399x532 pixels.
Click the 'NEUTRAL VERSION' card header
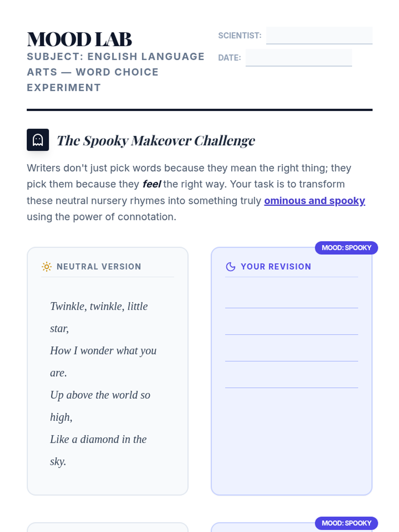click(x=99, y=267)
